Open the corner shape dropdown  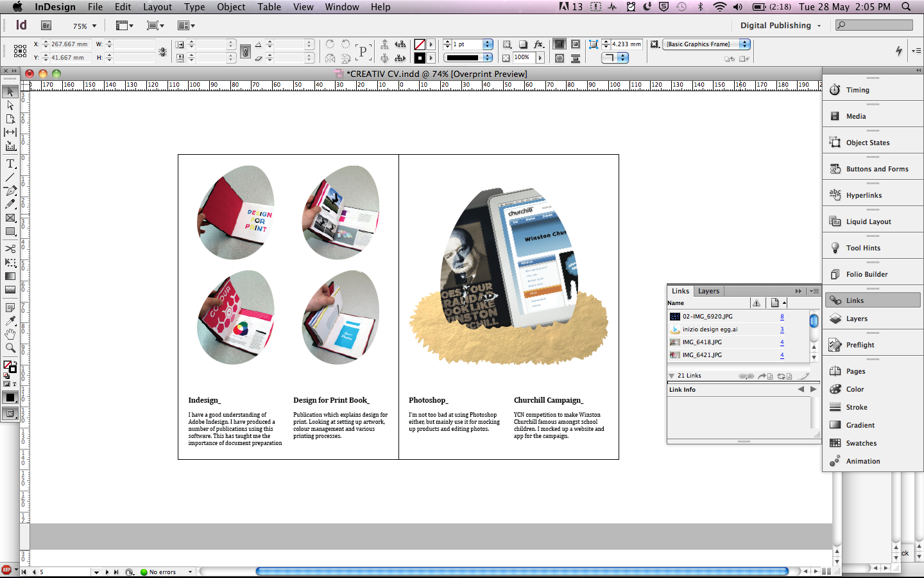(615, 58)
